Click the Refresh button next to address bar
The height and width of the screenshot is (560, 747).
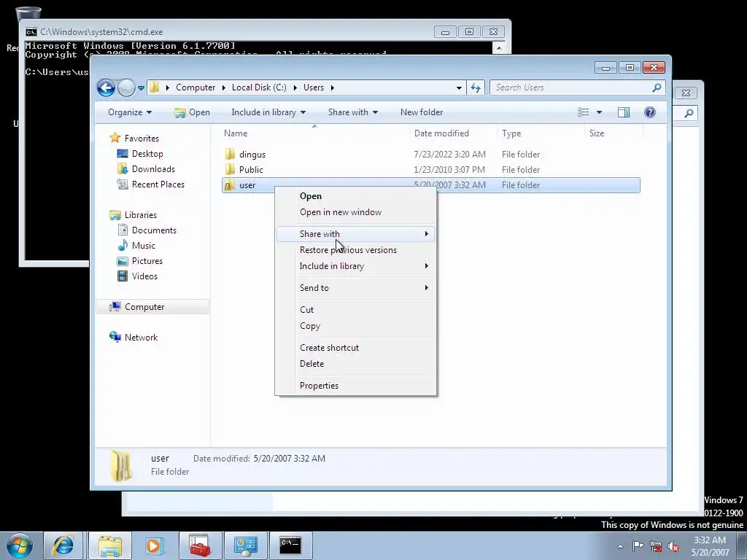[476, 87]
